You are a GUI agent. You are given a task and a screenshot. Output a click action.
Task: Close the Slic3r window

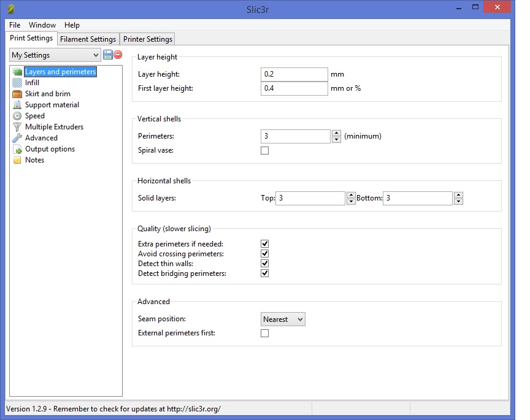(x=497, y=7)
